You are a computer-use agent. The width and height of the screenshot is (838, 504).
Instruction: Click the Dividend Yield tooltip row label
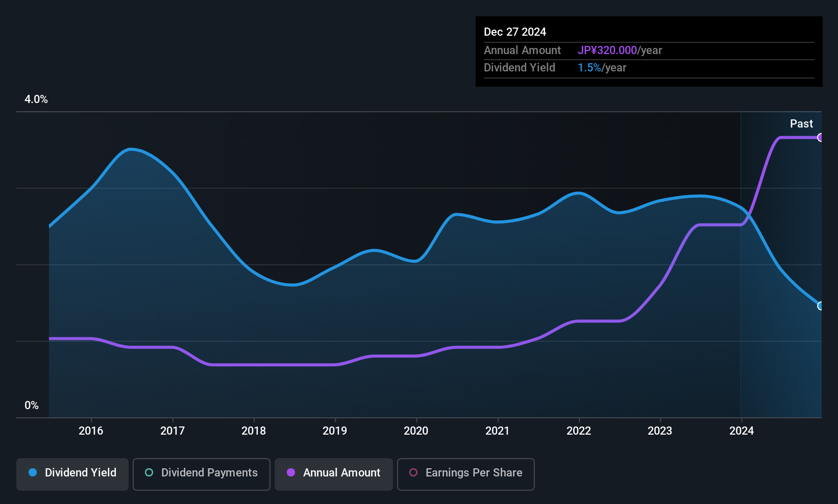click(x=520, y=67)
